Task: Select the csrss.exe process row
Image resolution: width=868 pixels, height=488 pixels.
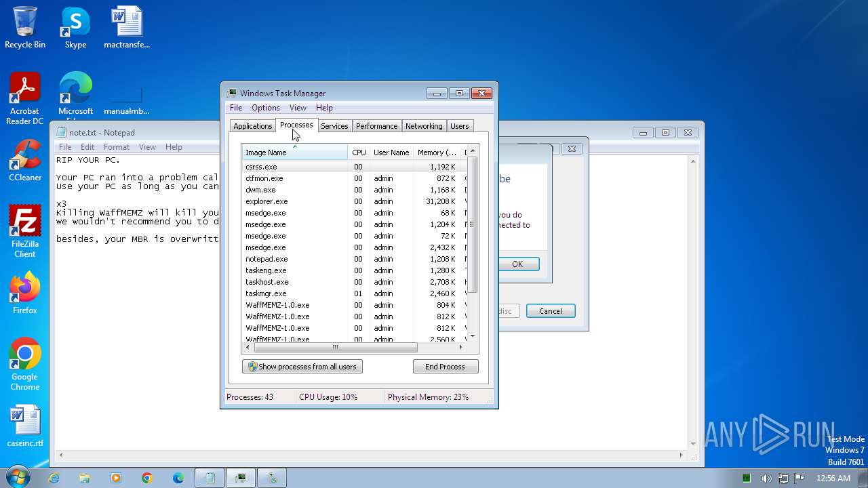Action: [x=355, y=167]
